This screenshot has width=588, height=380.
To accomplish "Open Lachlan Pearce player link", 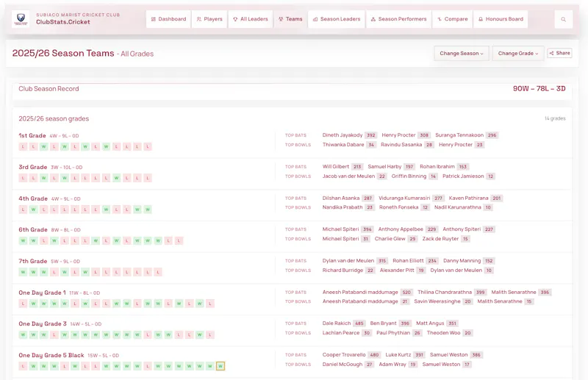I will pyautogui.click(x=341, y=333).
